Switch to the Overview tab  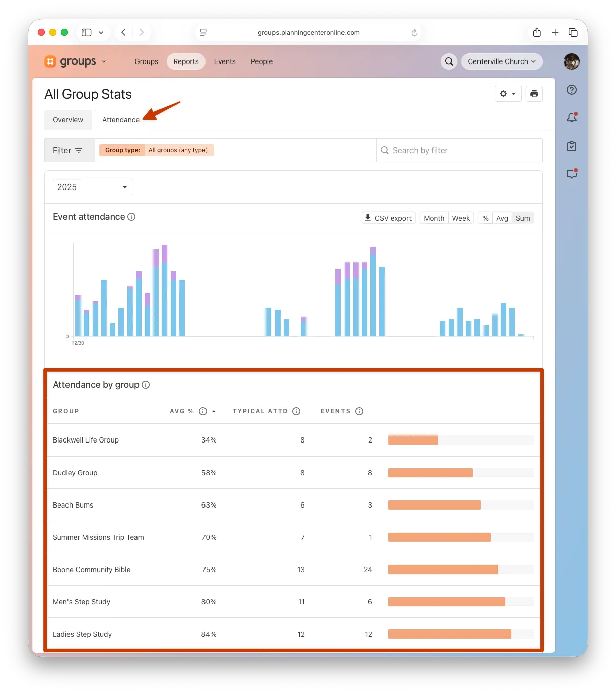click(68, 120)
